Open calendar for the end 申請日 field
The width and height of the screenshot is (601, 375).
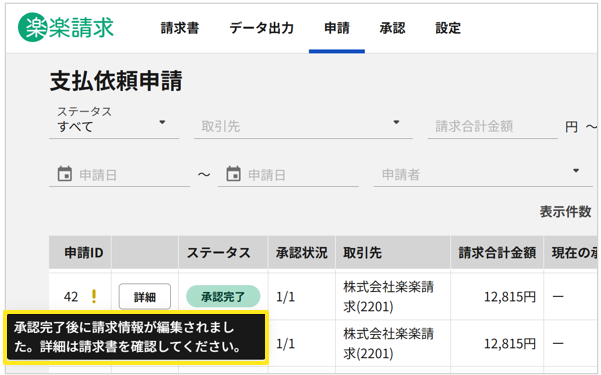233,174
